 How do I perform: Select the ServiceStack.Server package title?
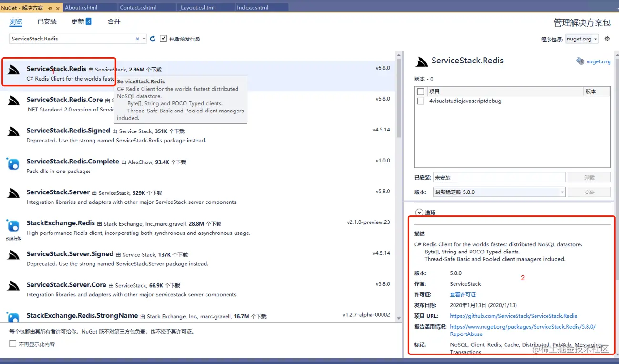[58, 192]
